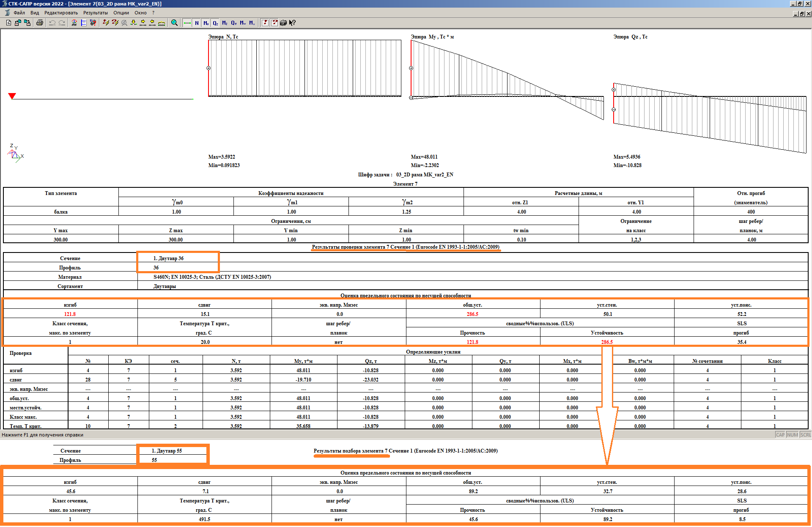Click the red support triangle on beam
Image resolution: width=812 pixels, height=527 pixels.
click(12, 96)
